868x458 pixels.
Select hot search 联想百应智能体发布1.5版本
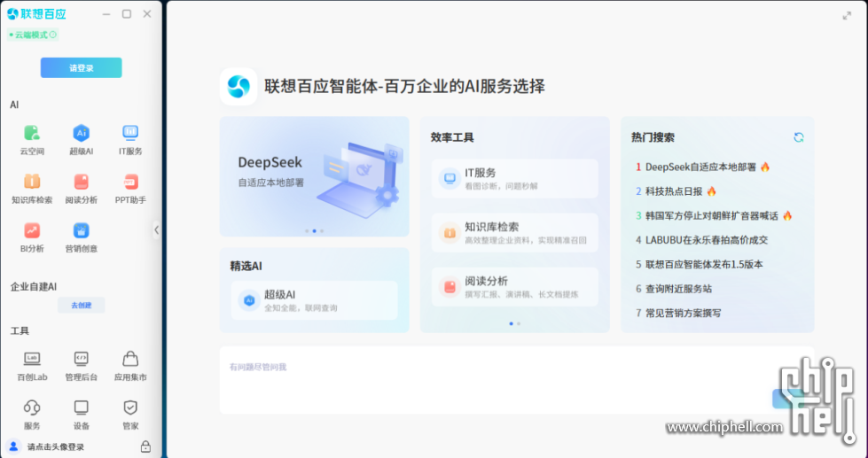point(704,264)
